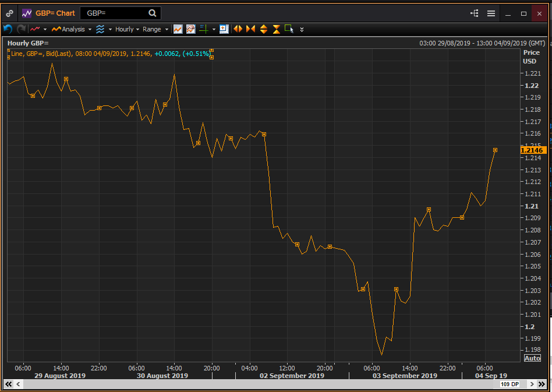Click the orange line chart image icon

click(x=178, y=29)
